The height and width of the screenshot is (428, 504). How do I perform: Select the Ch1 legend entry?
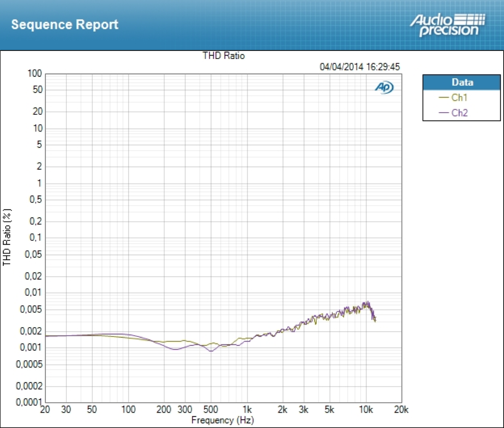click(459, 98)
